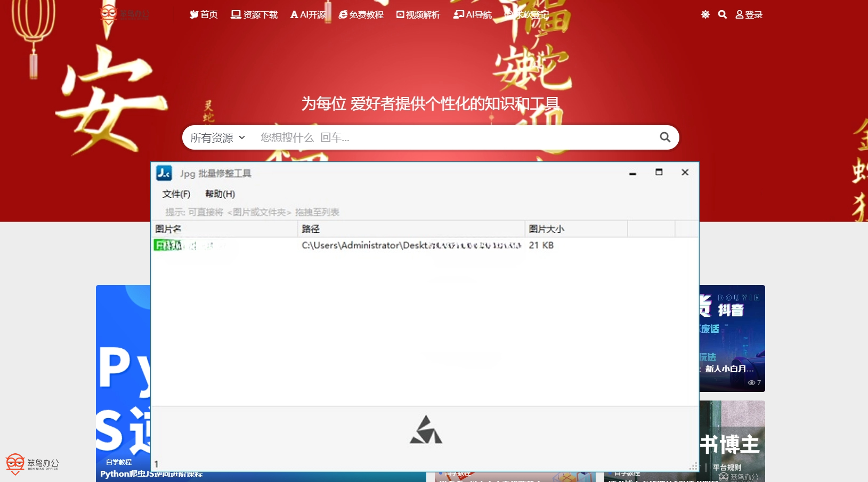Expand the 文件(F) menu

point(175,194)
